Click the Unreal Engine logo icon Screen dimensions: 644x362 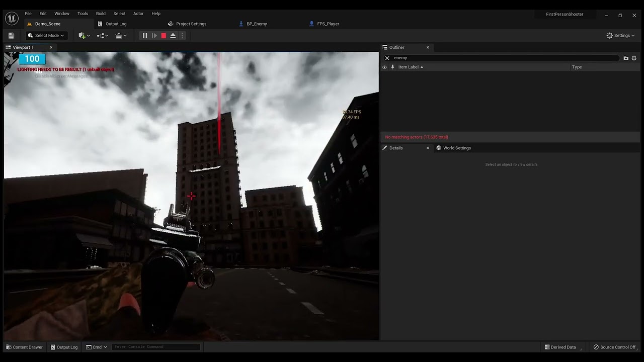point(12,19)
